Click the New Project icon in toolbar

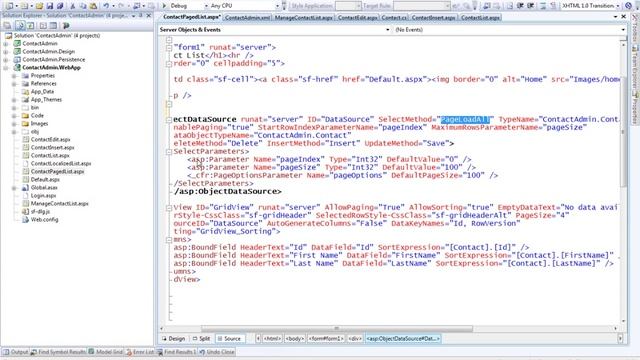coord(9,6)
